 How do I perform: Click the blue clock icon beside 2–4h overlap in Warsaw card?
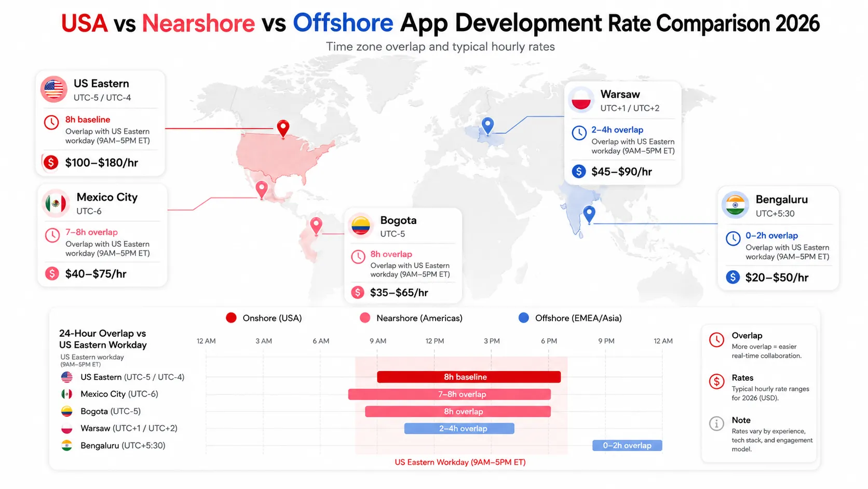pyautogui.click(x=579, y=133)
